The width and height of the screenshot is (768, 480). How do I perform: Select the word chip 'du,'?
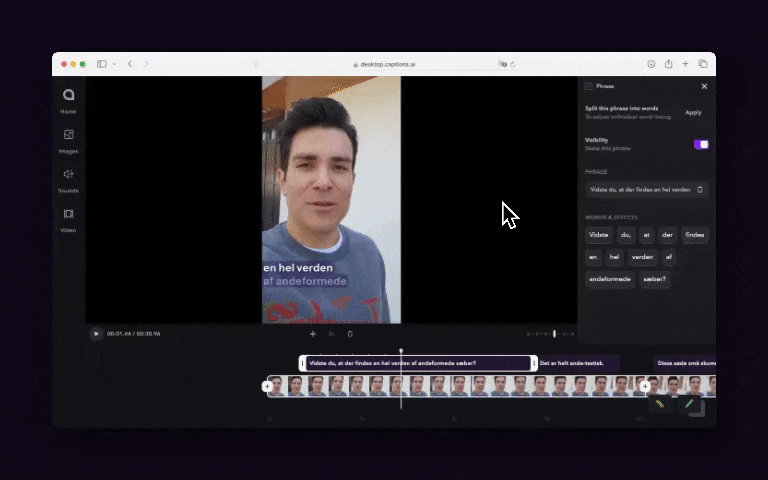[x=626, y=235]
